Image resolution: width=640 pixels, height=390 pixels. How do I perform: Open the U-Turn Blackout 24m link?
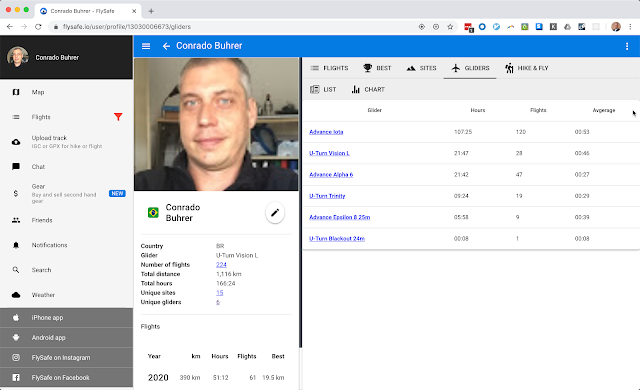pos(337,239)
